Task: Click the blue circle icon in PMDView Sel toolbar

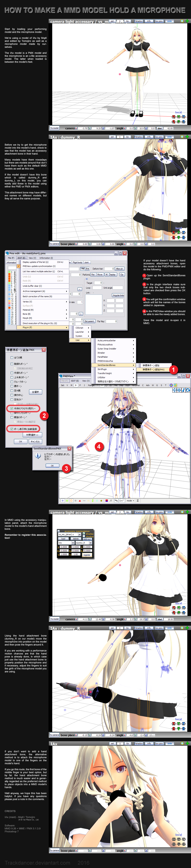Action: (x=171, y=385)
